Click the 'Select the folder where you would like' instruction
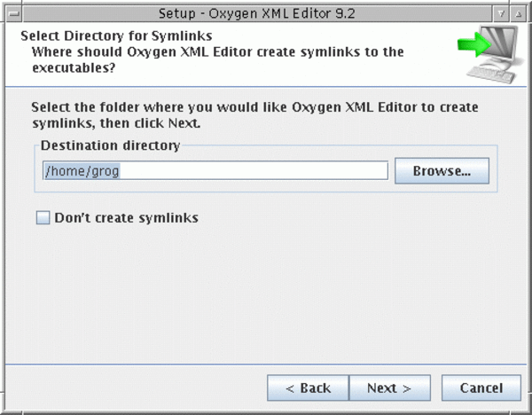This screenshot has height=415, width=532. [254, 115]
